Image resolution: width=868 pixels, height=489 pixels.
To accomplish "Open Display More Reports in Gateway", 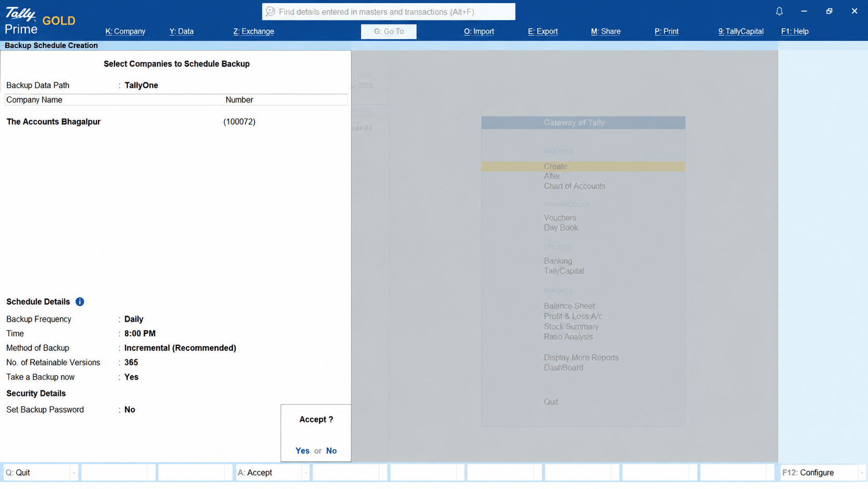I will pyautogui.click(x=581, y=358).
